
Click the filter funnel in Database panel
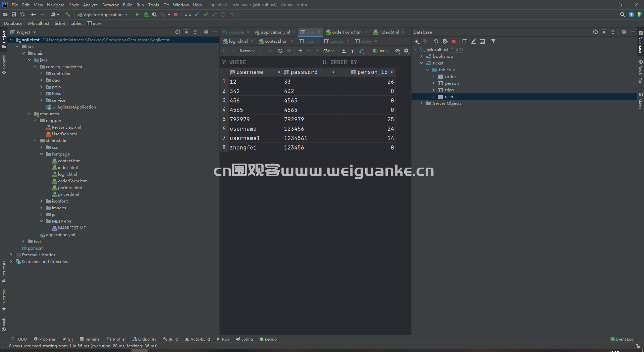click(493, 41)
